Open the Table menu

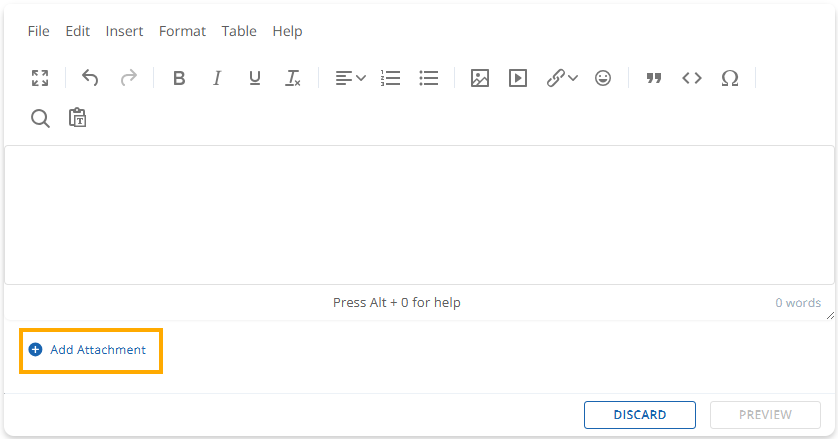pyautogui.click(x=239, y=31)
